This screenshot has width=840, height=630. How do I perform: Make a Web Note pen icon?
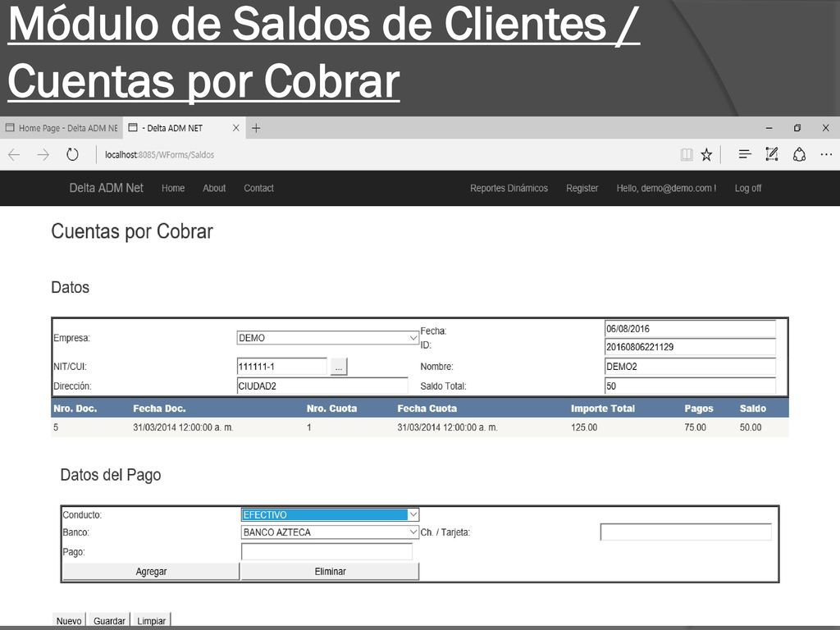pos(771,154)
